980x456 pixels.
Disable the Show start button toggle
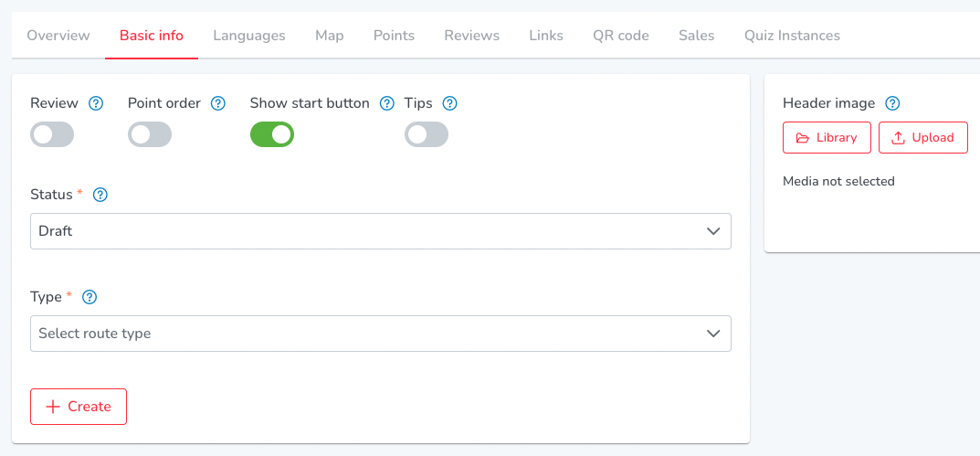coord(272,134)
